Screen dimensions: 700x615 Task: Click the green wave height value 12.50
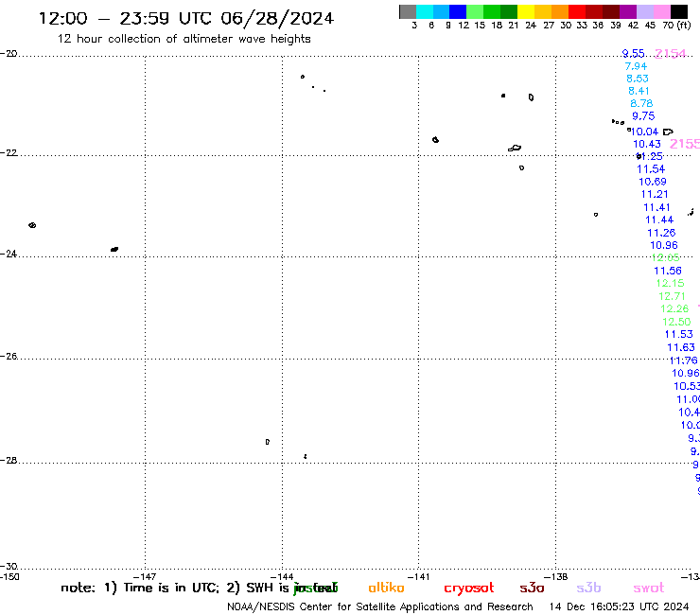[676, 322]
